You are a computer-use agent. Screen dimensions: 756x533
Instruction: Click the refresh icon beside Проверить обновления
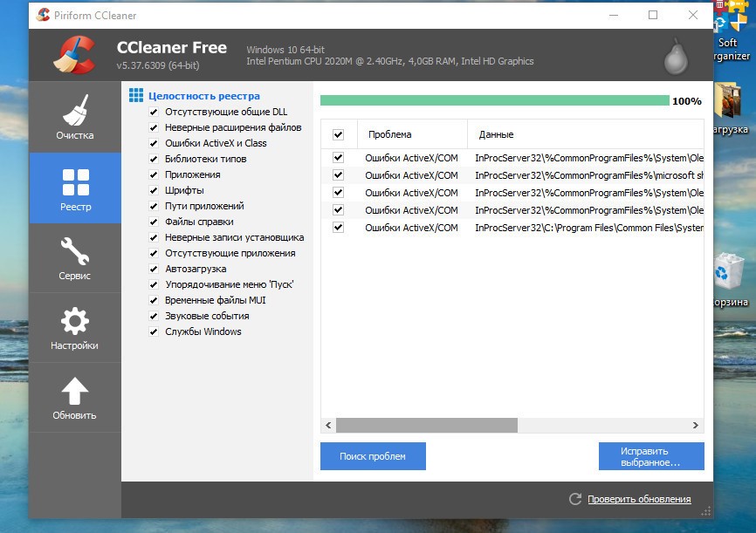(x=574, y=499)
